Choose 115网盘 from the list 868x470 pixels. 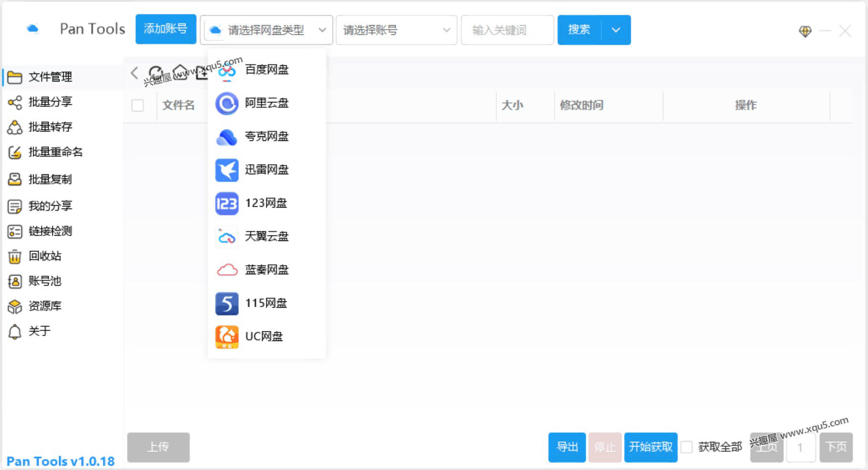point(267,303)
